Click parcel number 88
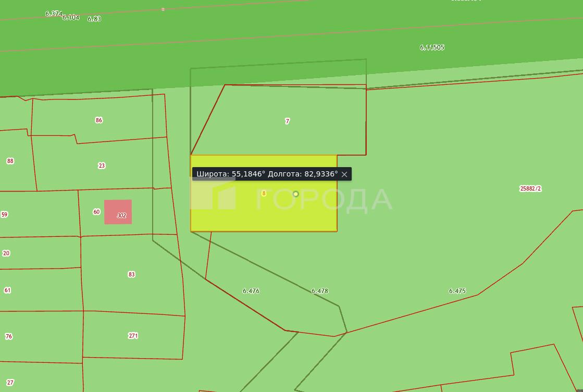 [x=10, y=161]
